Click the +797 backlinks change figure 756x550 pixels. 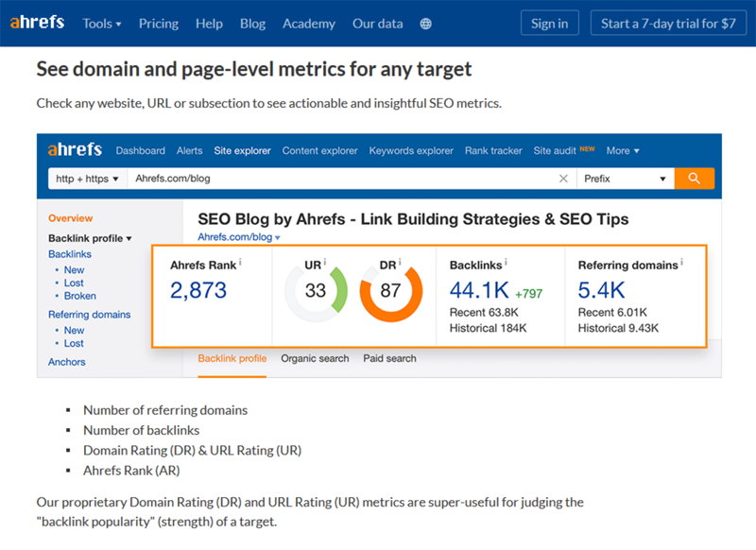(x=528, y=294)
